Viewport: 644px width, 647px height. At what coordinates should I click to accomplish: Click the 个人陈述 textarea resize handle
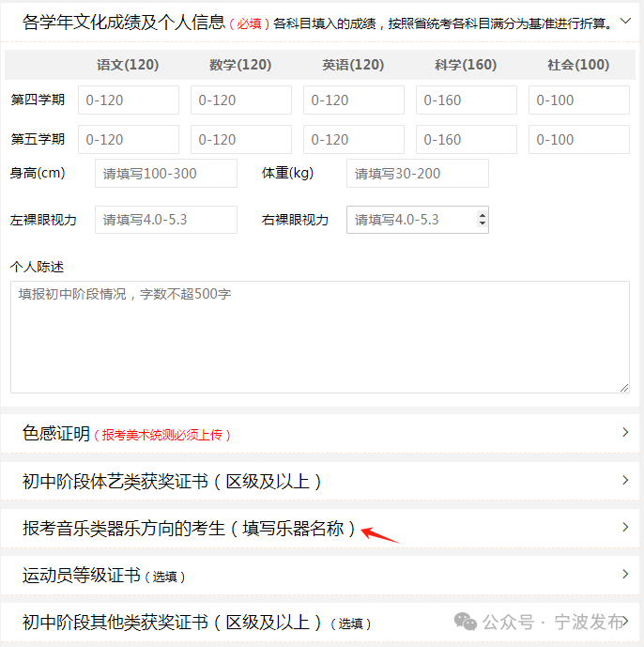624,387
